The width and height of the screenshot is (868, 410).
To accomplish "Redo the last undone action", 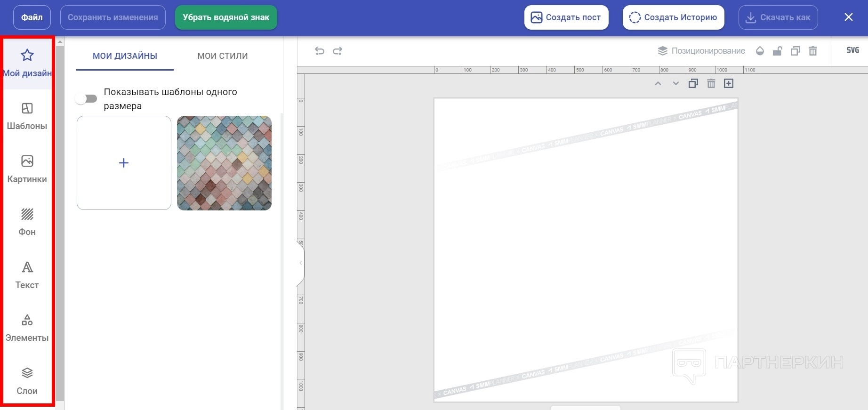I will coord(338,51).
